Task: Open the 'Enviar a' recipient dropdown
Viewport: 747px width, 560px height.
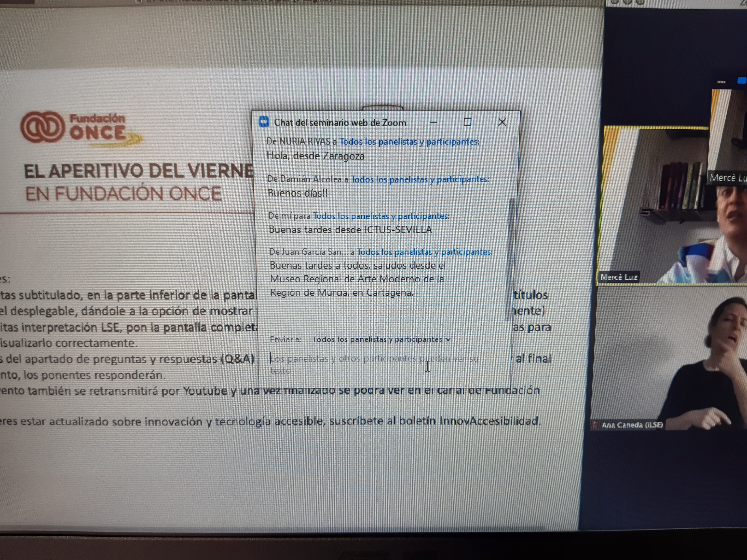Action: (381, 340)
